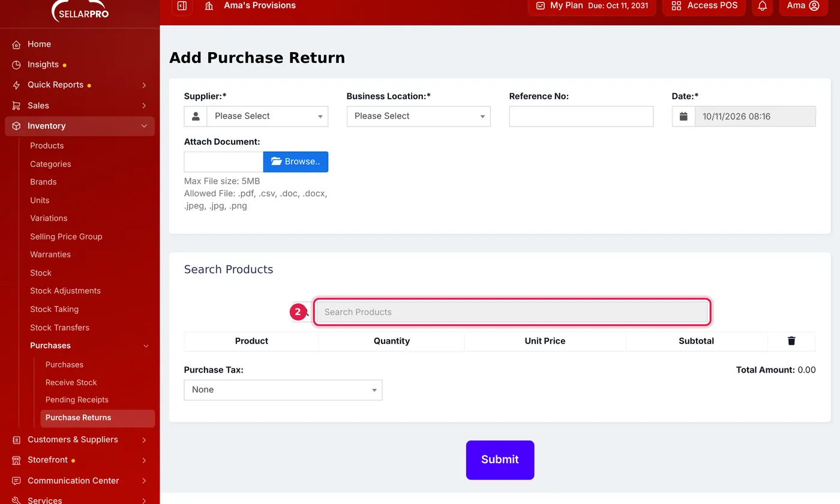The height and width of the screenshot is (504, 840).
Task: Click the SellarPro logo
Action: point(80,11)
